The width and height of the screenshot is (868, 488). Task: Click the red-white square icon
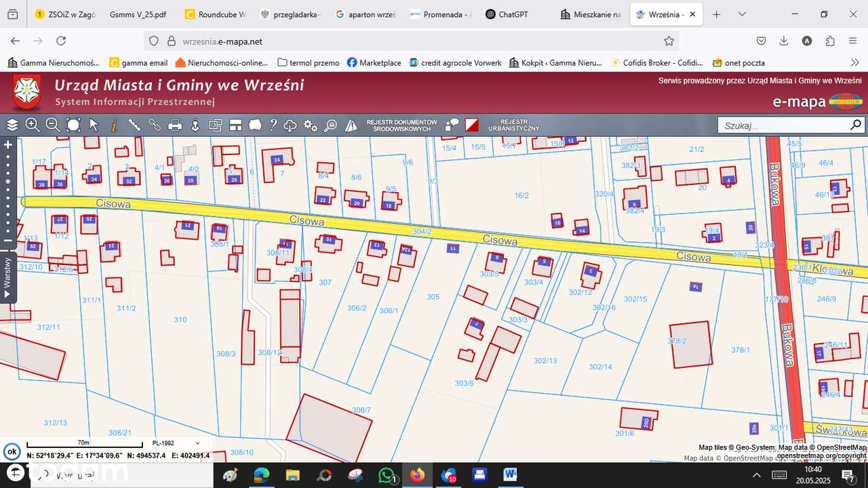tap(472, 125)
